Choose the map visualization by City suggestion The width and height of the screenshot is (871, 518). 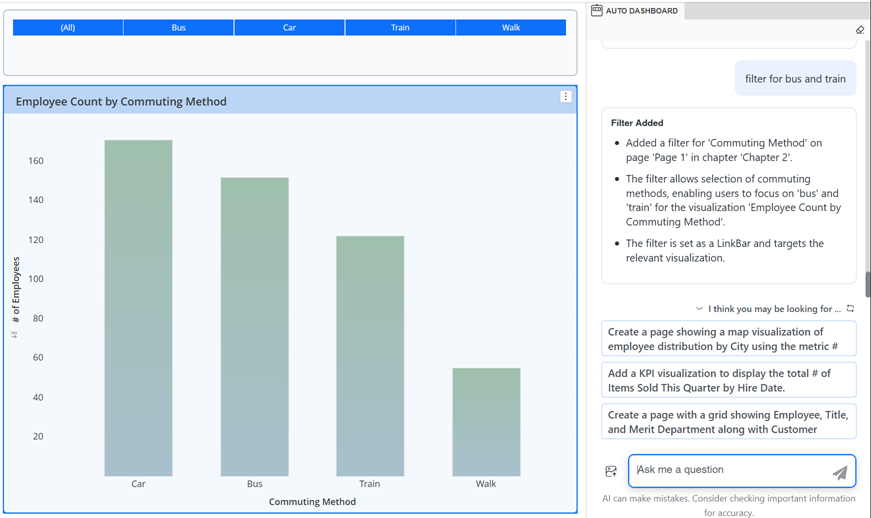click(728, 339)
